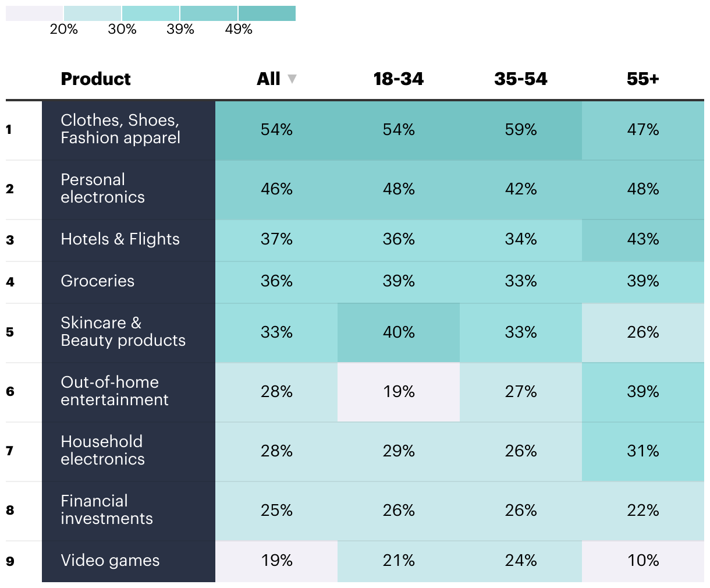Select the Video games row label
The height and width of the screenshot is (588, 710).
110,561
